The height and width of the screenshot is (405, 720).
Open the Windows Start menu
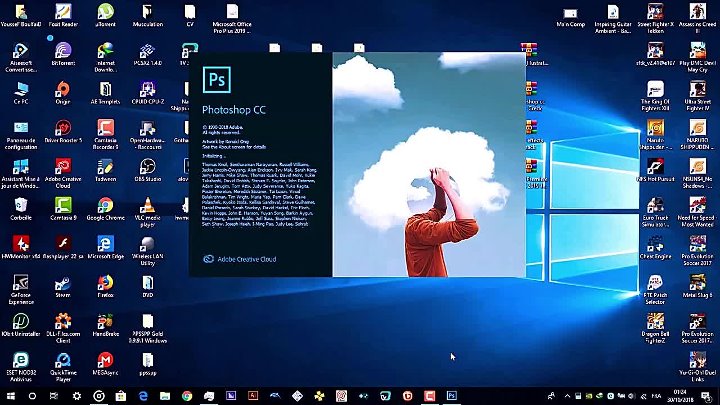[11, 396]
